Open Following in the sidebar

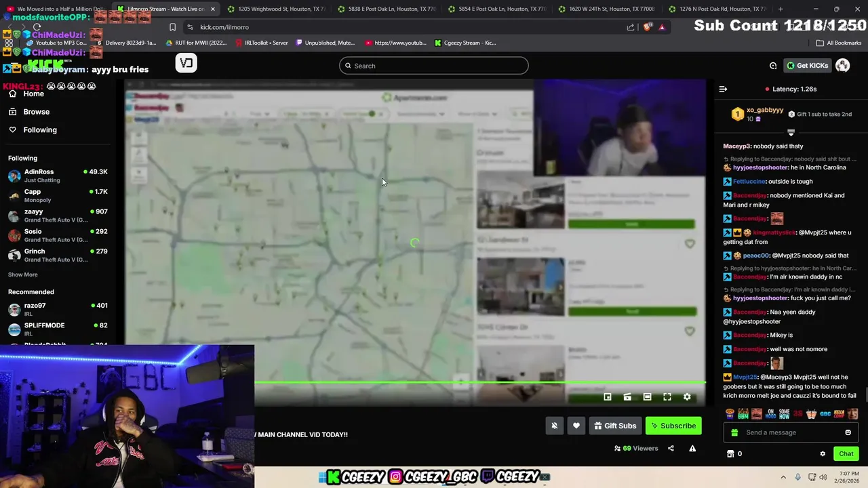point(40,129)
